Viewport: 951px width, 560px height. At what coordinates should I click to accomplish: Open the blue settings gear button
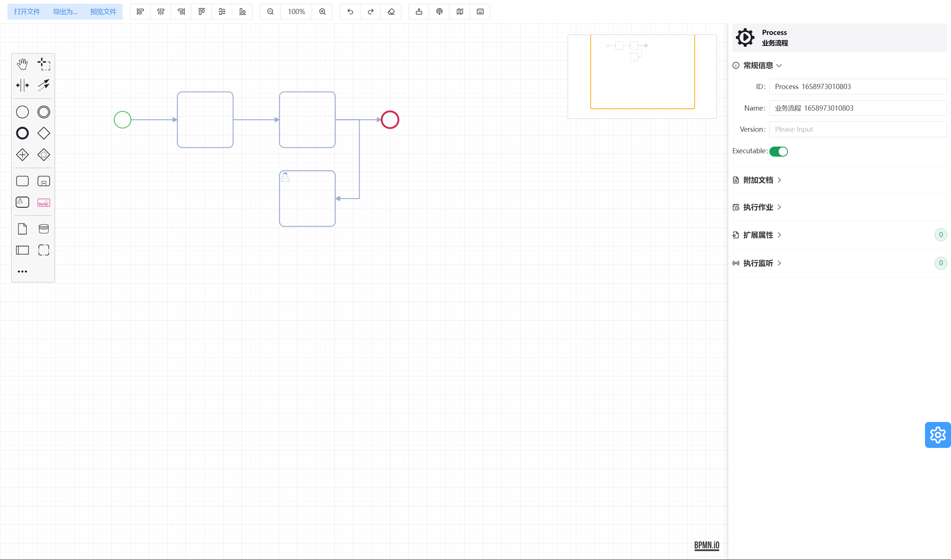[937, 435]
